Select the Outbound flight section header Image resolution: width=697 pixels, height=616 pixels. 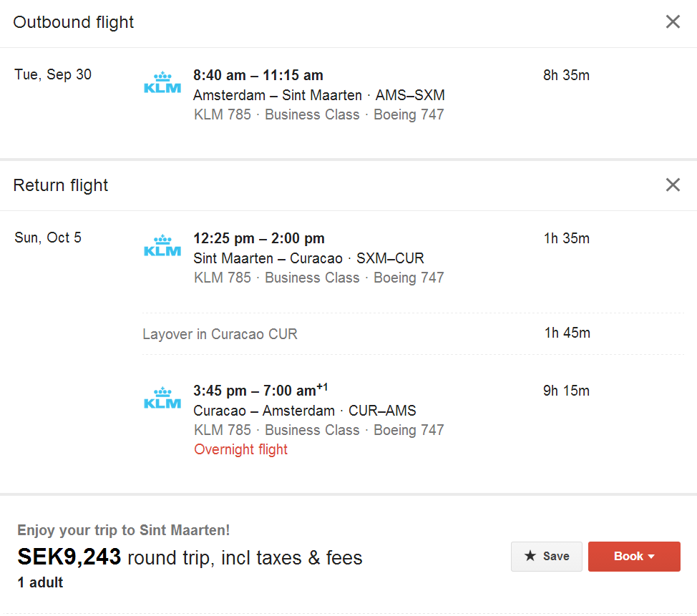(x=73, y=22)
